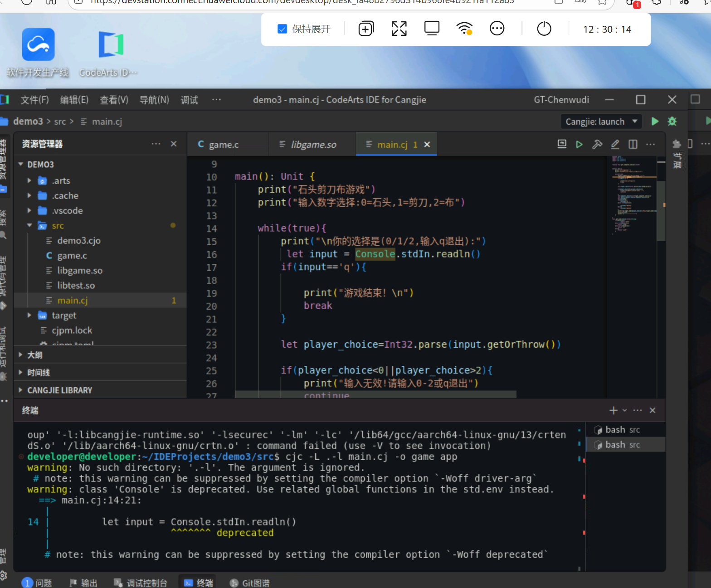Image resolution: width=711 pixels, height=588 pixels.
Task: Open the 输出 output tab
Action: [x=84, y=583]
